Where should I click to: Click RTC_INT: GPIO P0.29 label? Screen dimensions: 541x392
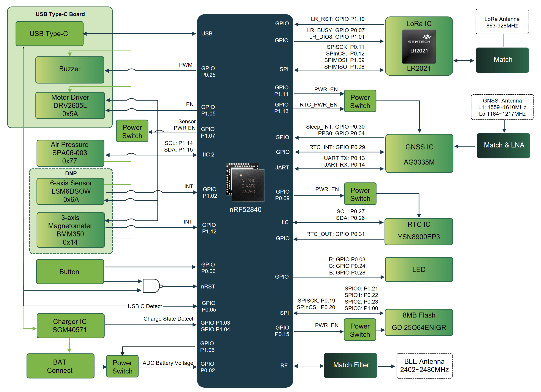click(x=337, y=147)
